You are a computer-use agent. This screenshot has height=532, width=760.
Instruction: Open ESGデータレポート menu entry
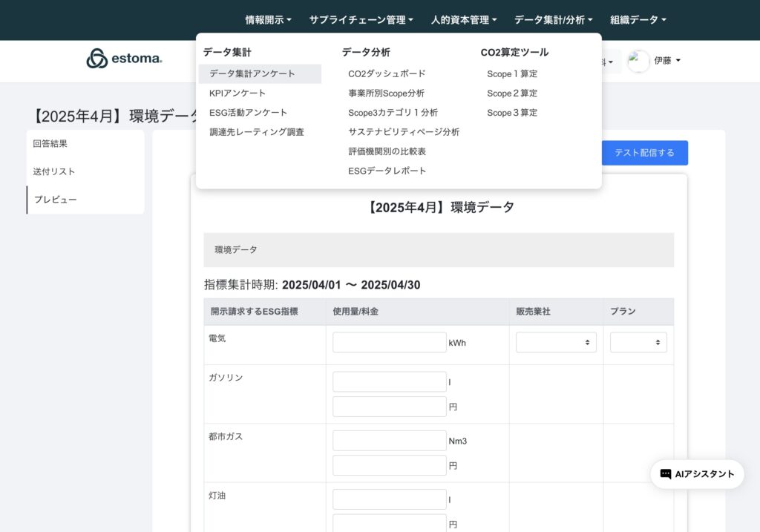[x=387, y=171]
